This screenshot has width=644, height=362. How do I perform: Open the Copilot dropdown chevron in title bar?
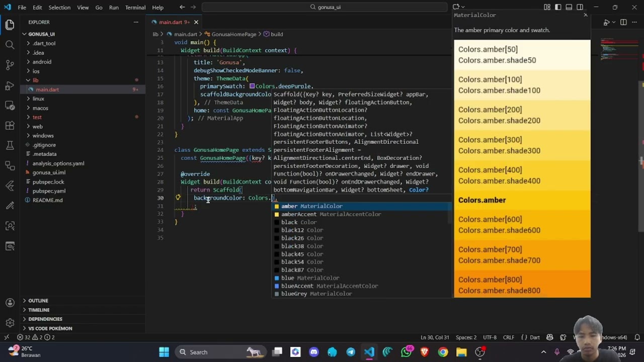click(x=462, y=7)
